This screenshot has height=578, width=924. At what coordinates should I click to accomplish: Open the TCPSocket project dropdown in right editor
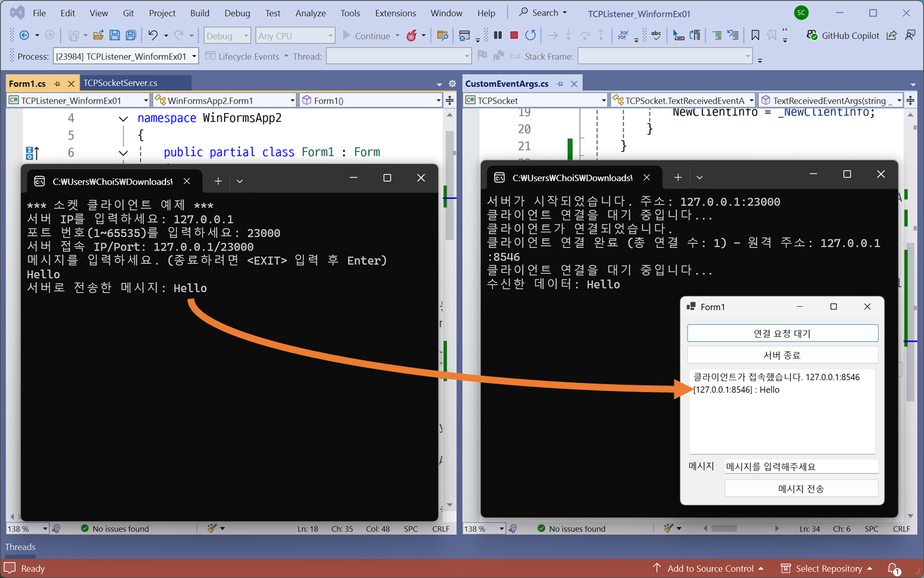(536, 101)
